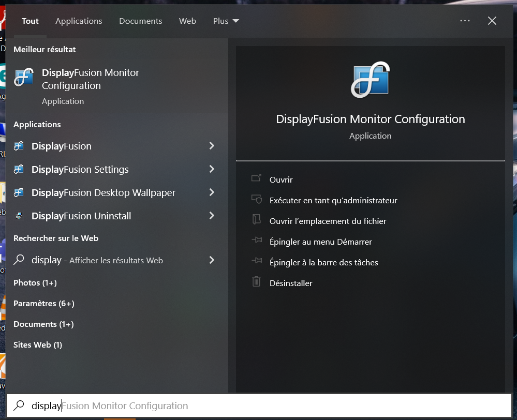Click the shield icon for run as administrator
The image size is (517, 420).
click(x=256, y=199)
